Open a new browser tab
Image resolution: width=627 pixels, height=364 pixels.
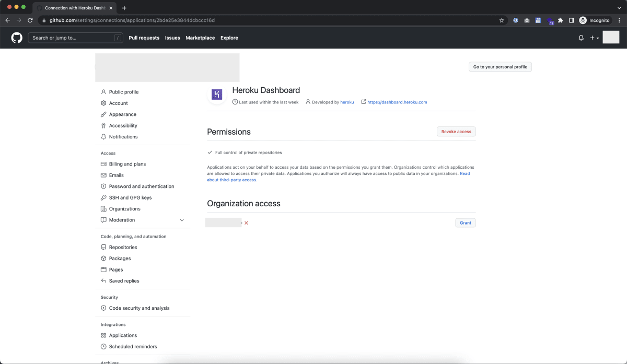(124, 8)
